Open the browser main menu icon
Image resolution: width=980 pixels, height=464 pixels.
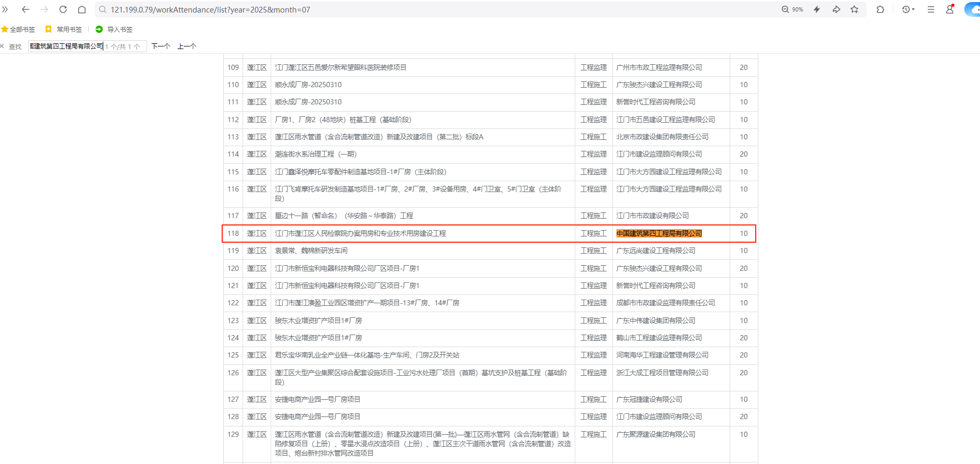pyautogui.click(x=931, y=9)
